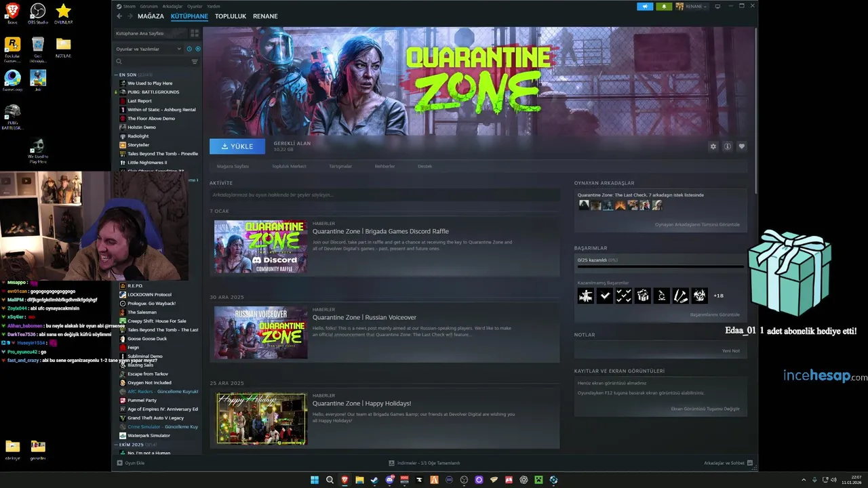
Task: Open Discord from the taskbar
Action: pyautogui.click(x=390, y=480)
